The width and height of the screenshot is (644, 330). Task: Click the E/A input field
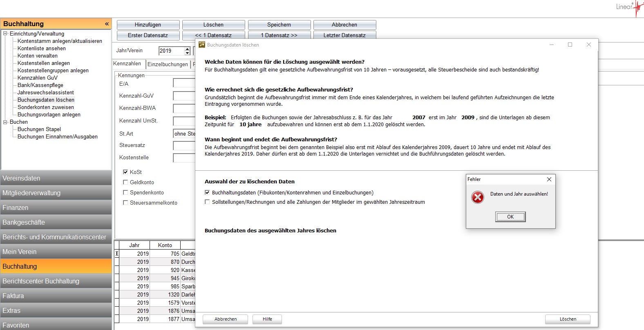pyautogui.click(x=184, y=83)
